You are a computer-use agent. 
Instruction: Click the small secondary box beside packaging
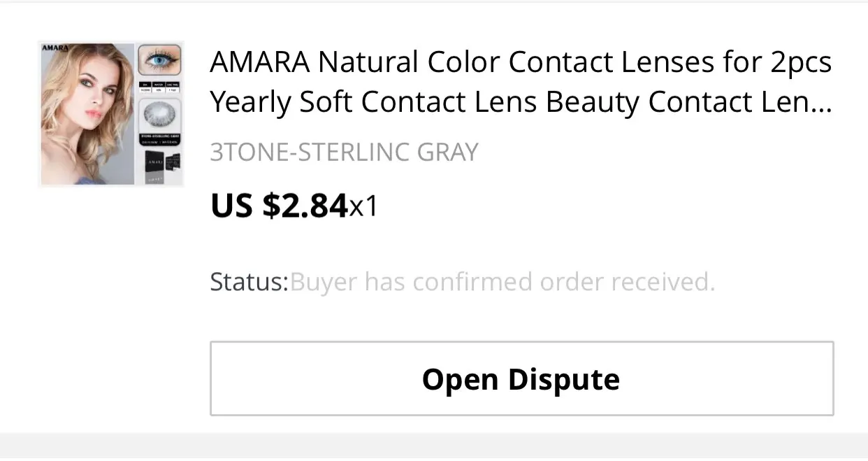175,163
